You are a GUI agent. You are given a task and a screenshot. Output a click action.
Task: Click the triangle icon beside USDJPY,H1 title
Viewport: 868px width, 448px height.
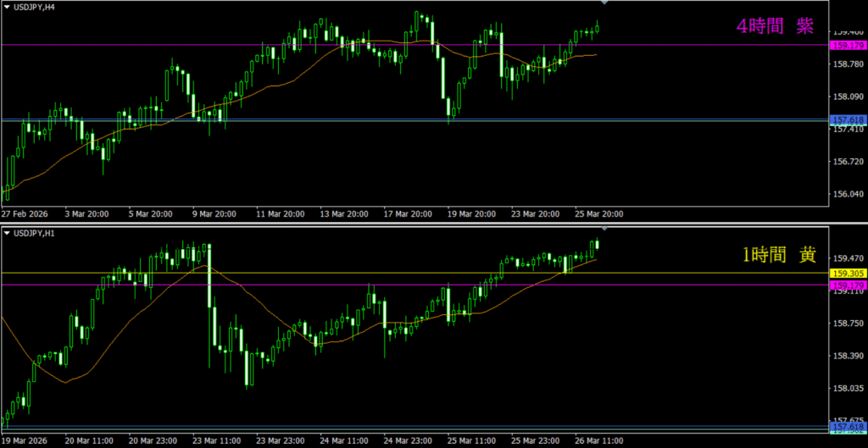[7, 234]
